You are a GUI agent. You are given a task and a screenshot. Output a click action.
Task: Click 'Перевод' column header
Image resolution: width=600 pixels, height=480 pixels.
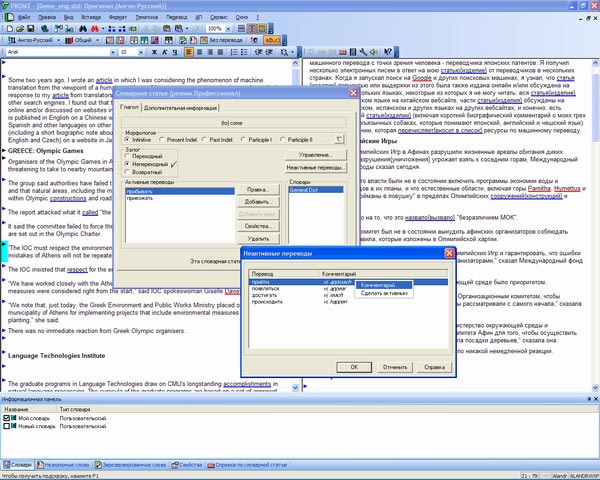284,274
